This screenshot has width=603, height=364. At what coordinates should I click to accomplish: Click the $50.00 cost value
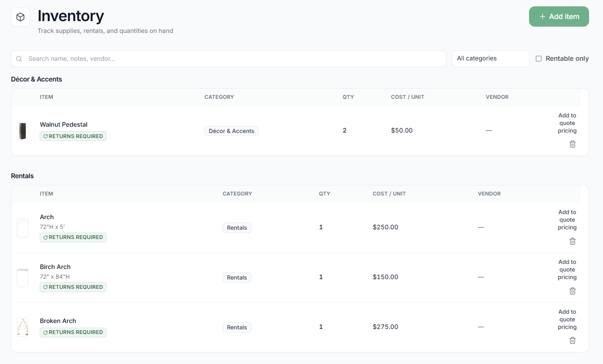pos(402,130)
